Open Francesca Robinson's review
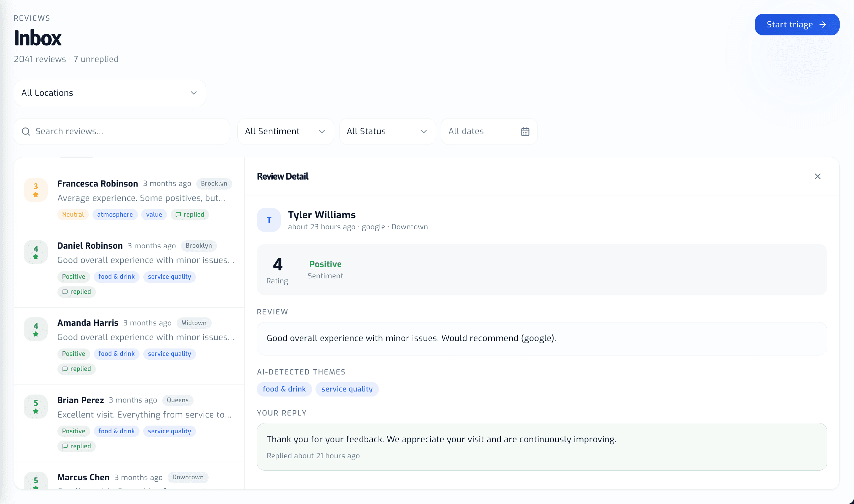This screenshot has height=504, width=854. pyautogui.click(x=129, y=199)
